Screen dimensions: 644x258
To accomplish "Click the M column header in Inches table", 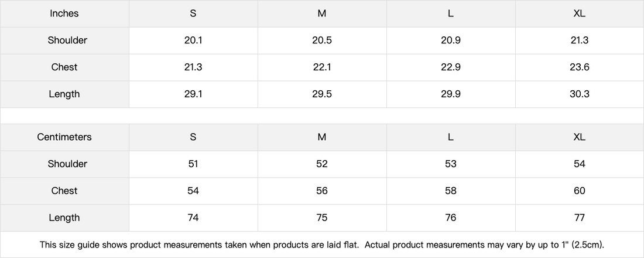I will [x=322, y=13].
